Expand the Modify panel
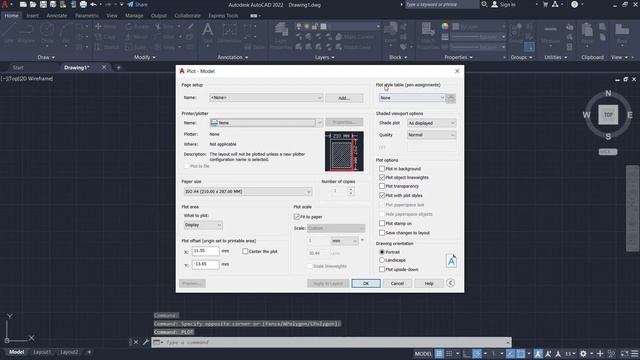 tap(144, 57)
